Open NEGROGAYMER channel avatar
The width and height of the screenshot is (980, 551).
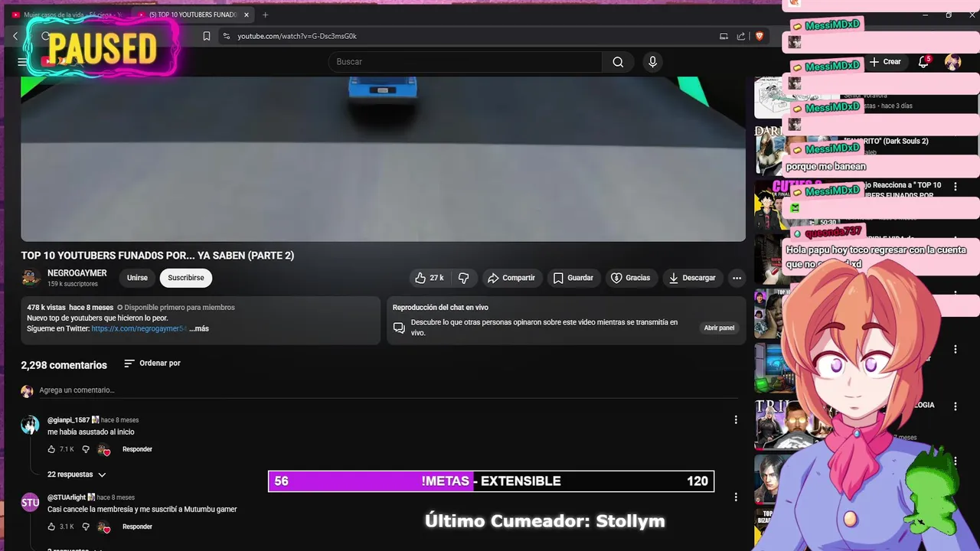point(31,278)
